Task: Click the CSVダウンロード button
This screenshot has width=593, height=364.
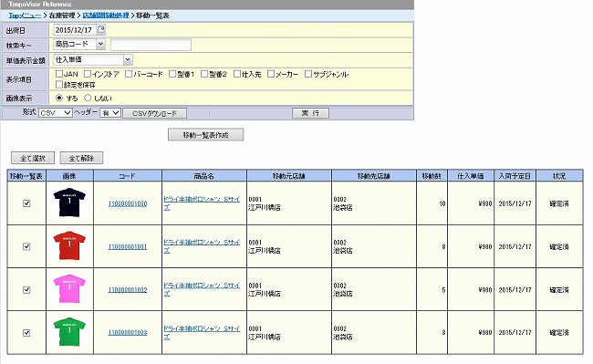Action: [155, 113]
